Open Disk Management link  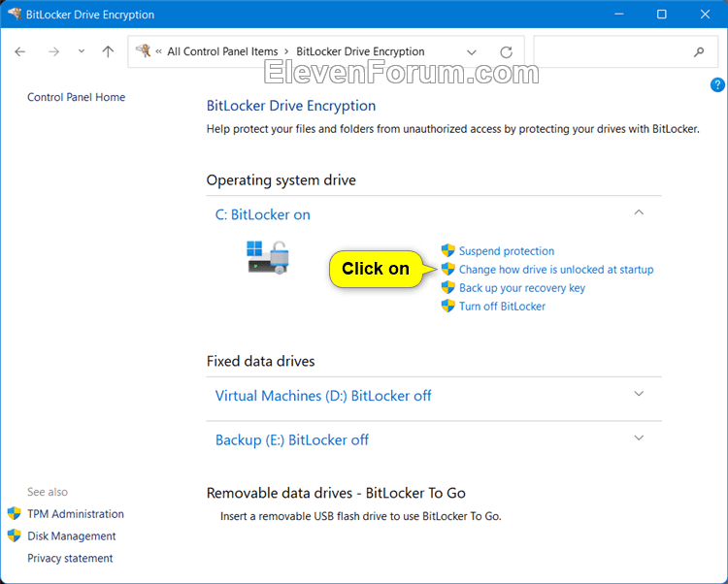click(72, 536)
